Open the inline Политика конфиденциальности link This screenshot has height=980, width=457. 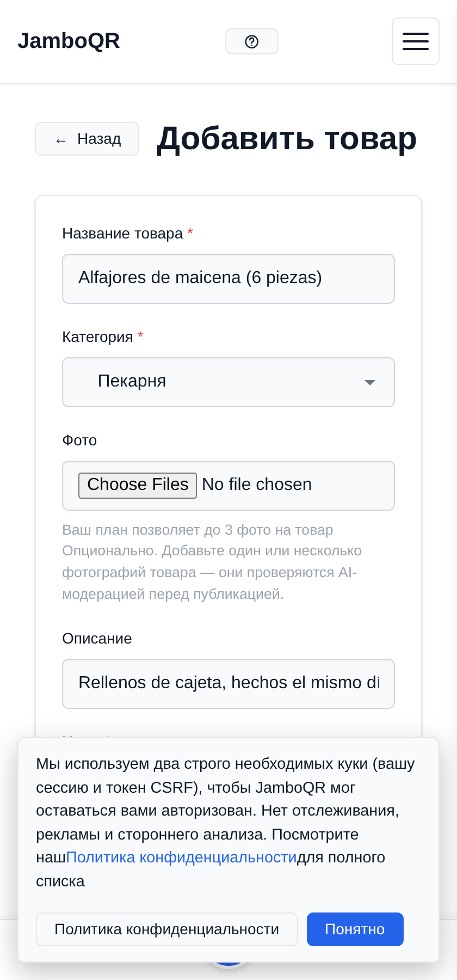[181, 857]
